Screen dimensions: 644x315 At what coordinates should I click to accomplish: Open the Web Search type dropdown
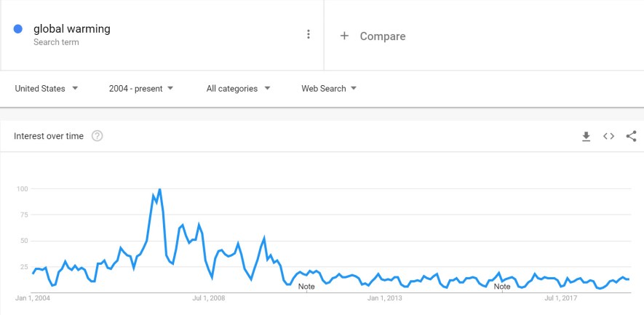pos(329,88)
